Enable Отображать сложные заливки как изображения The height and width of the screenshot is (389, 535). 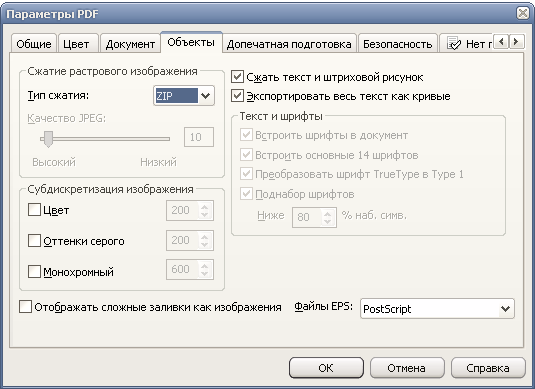coord(26,307)
